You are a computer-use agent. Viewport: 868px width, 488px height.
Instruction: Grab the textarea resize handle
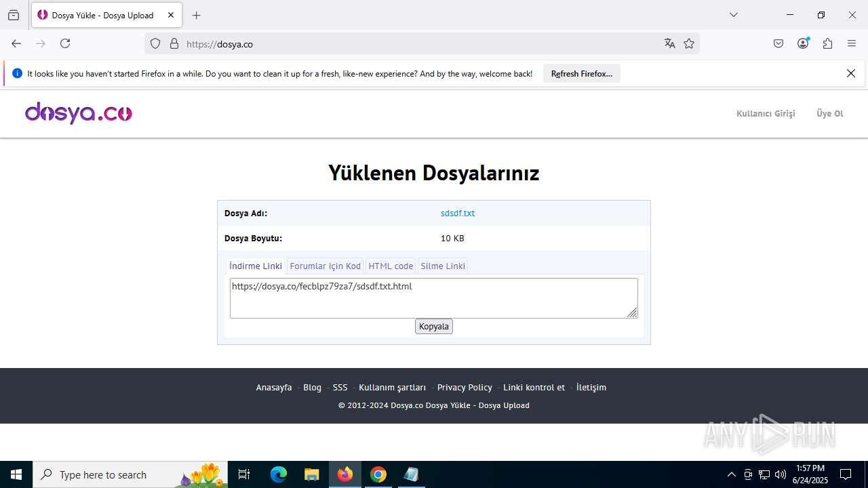pos(632,312)
